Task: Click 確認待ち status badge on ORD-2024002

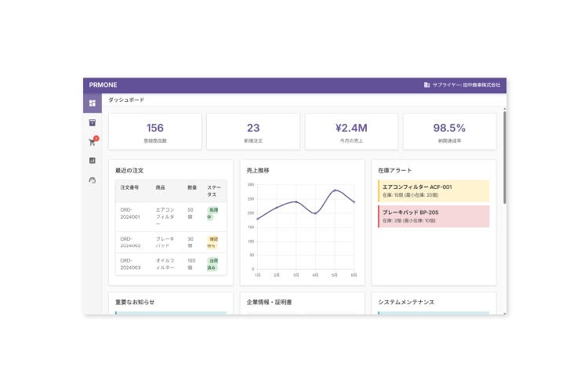Action: click(x=212, y=242)
